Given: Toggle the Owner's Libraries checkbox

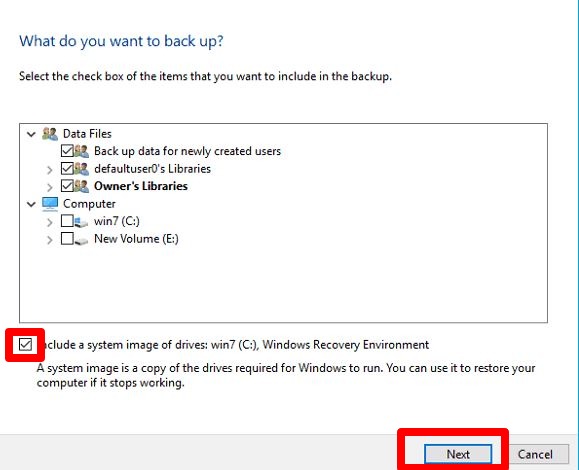Looking at the screenshot, I should click(67, 186).
